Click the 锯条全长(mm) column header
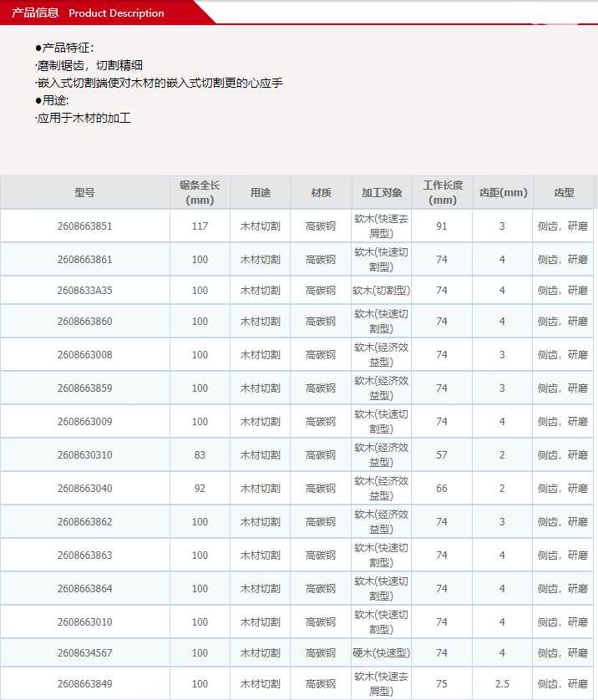This screenshot has height=700, width=598. [x=200, y=193]
